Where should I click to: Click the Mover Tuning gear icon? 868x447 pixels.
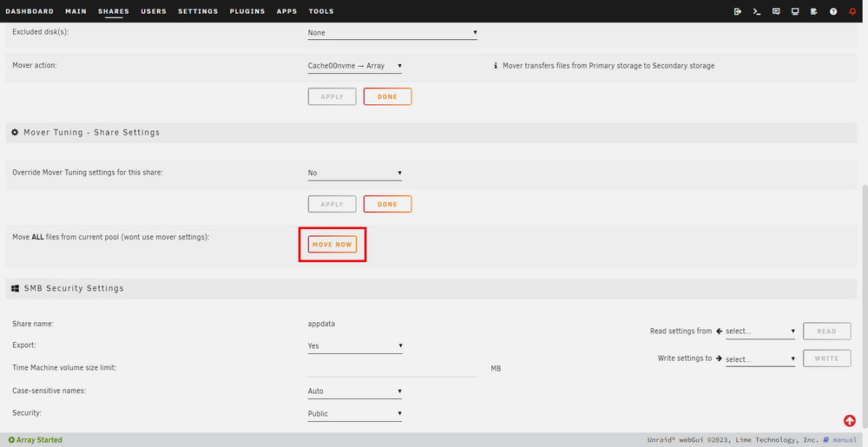pyautogui.click(x=16, y=133)
